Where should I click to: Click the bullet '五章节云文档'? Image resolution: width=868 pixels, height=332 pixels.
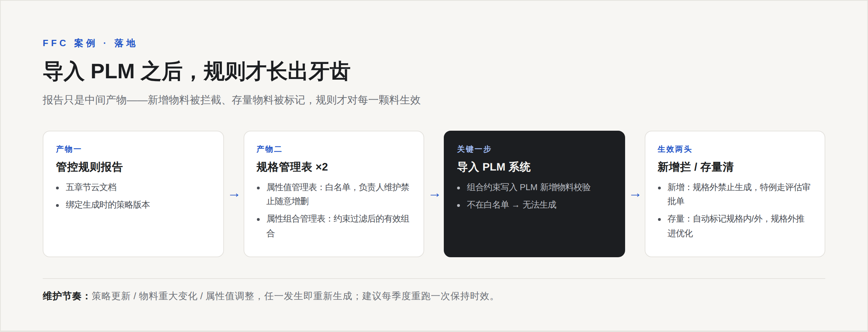click(x=91, y=187)
